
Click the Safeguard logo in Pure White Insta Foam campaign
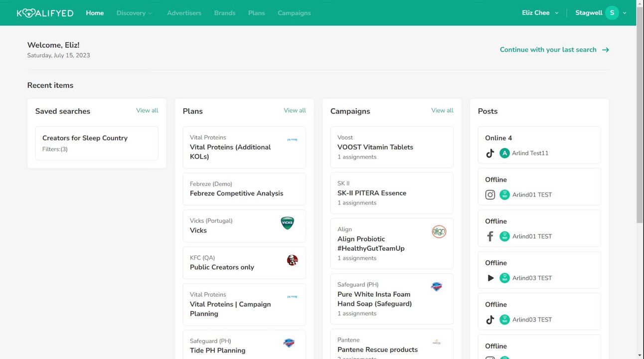coord(437,286)
